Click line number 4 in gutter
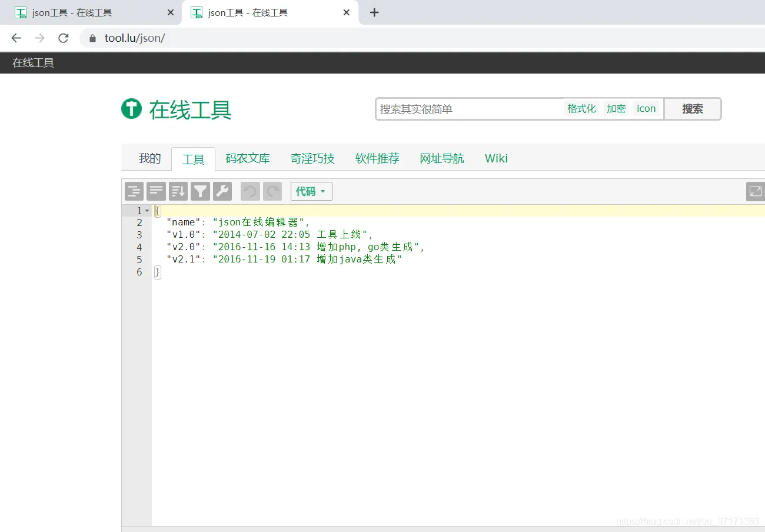The width and height of the screenshot is (765, 532). (139, 247)
